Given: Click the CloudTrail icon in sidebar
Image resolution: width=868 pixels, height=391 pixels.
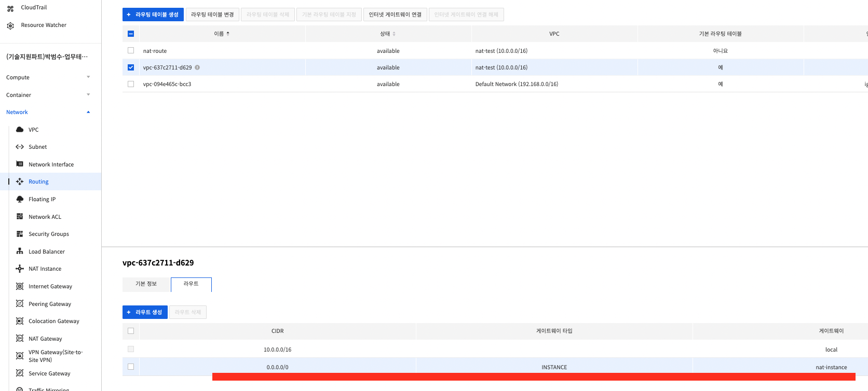Looking at the screenshot, I should coord(10,8).
